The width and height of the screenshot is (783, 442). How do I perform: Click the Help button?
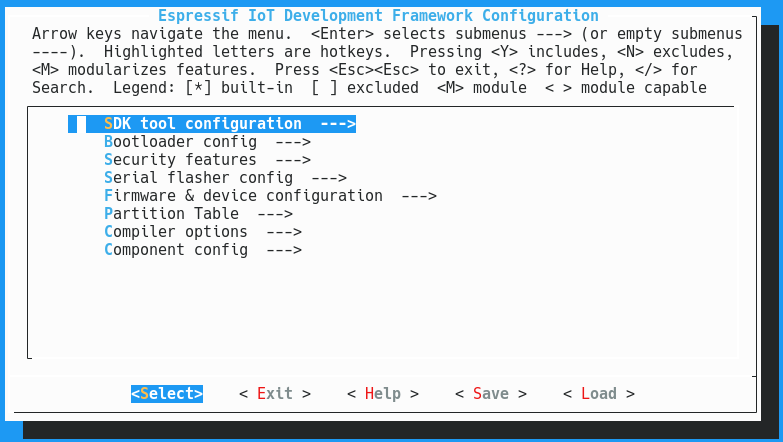click(383, 394)
